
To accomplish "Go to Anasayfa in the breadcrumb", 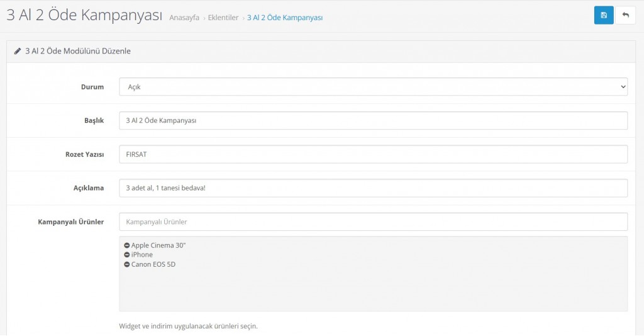I will coord(184,18).
